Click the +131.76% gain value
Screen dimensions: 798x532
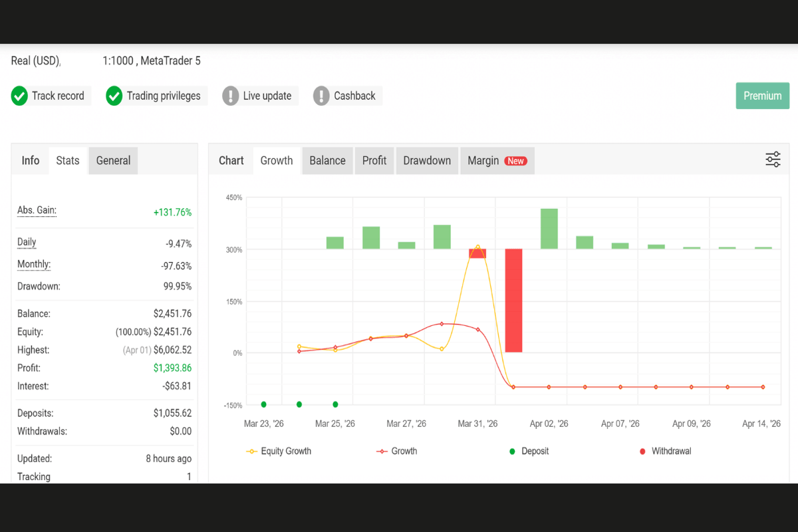172,212
